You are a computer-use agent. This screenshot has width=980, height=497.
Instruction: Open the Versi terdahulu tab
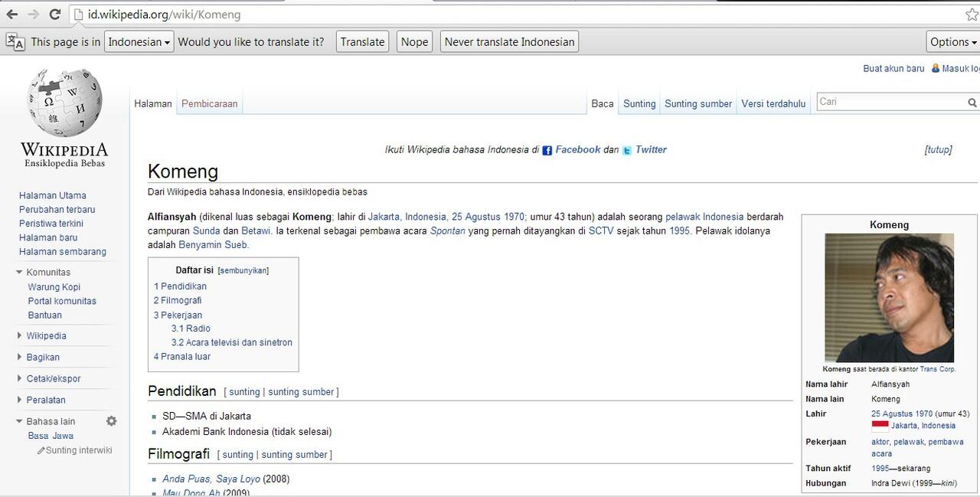(773, 103)
